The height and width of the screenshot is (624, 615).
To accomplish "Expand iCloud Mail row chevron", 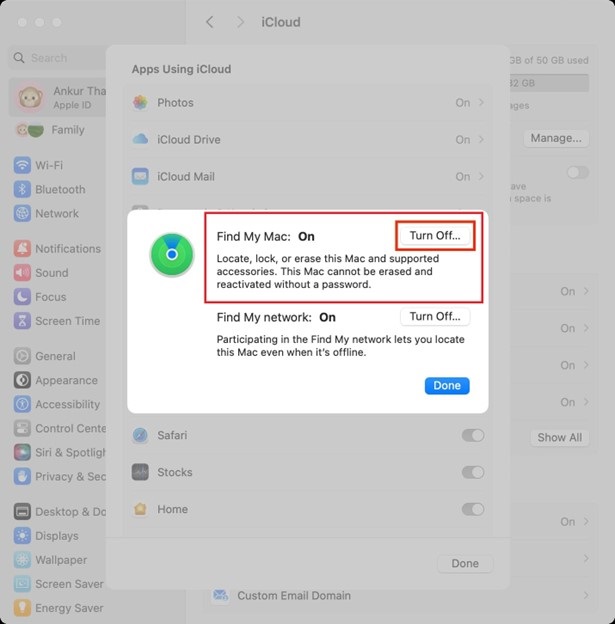I will pyautogui.click(x=481, y=176).
